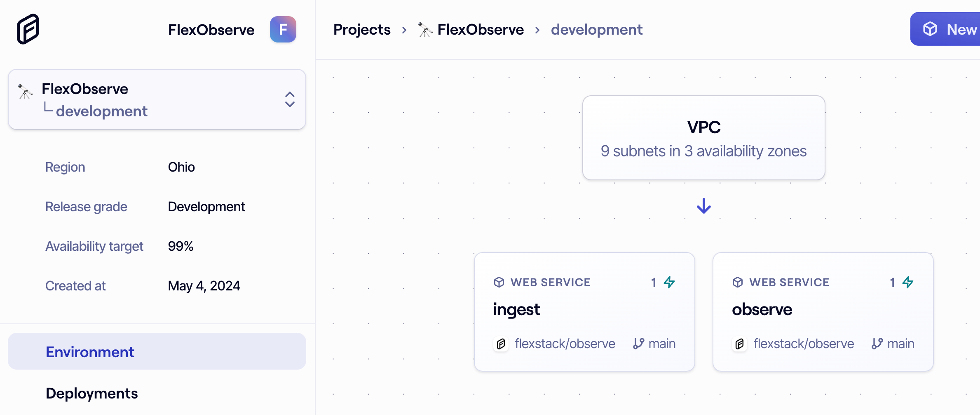
Task: Open the FlexObserve environment switcher chevrons
Action: (x=289, y=99)
